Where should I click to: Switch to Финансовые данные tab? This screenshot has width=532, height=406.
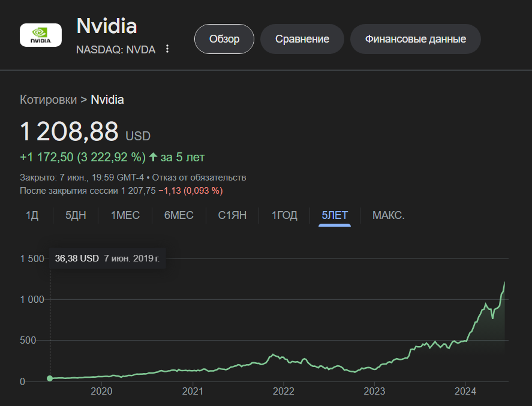[x=415, y=39]
